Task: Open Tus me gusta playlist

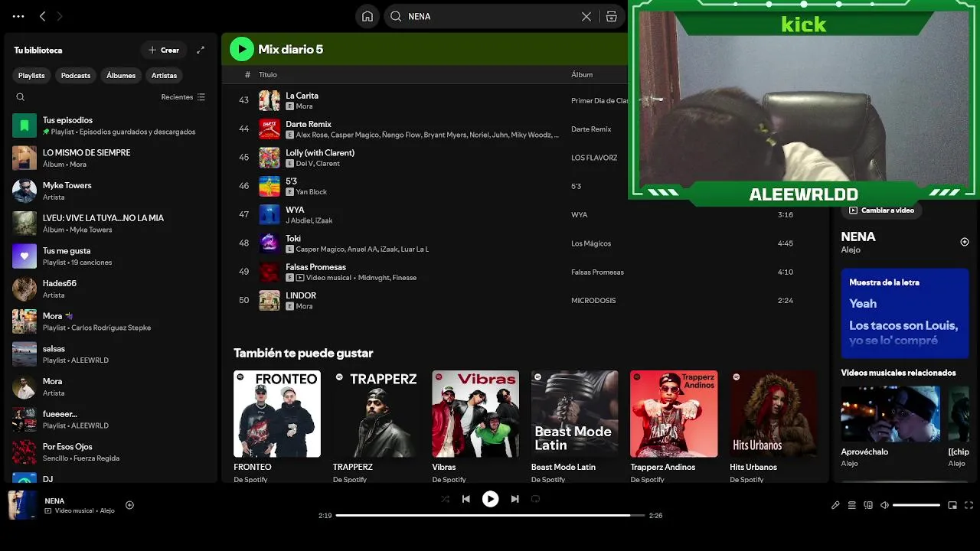Action: pyautogui.click(x=111, y=256)
